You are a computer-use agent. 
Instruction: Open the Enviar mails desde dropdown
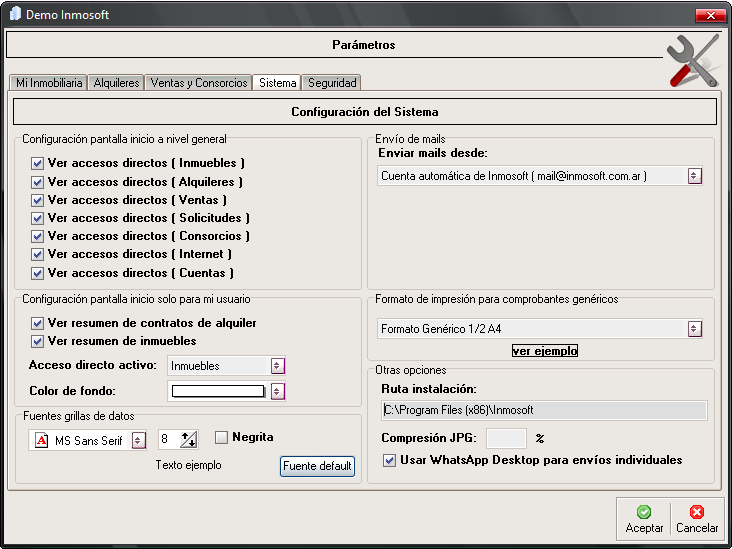[x=694, y=176]
